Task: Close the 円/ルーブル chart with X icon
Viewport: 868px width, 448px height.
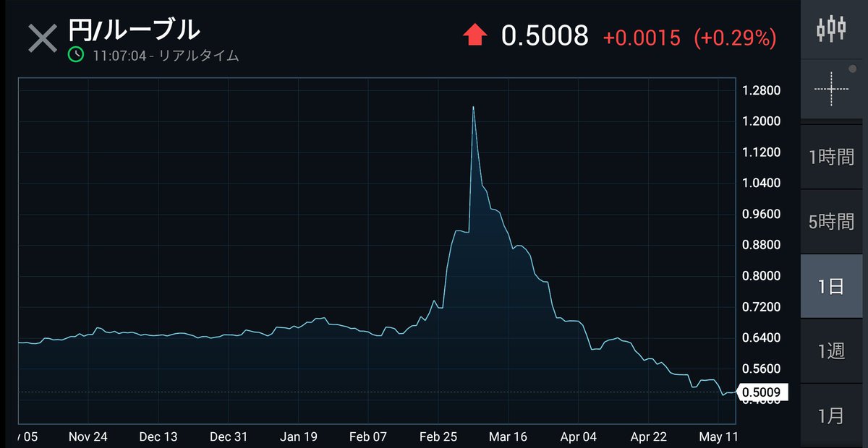Action: (x=42, y=38)
